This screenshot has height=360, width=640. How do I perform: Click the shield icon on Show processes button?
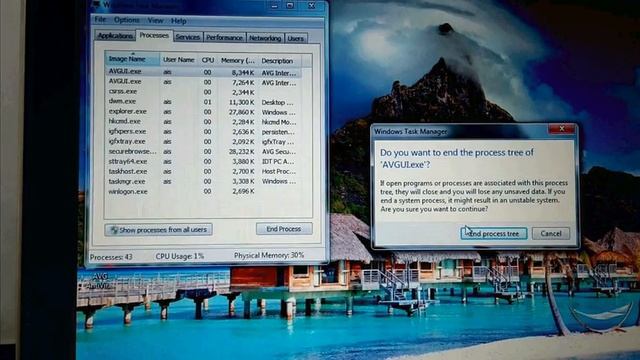(x=114, y=230)
